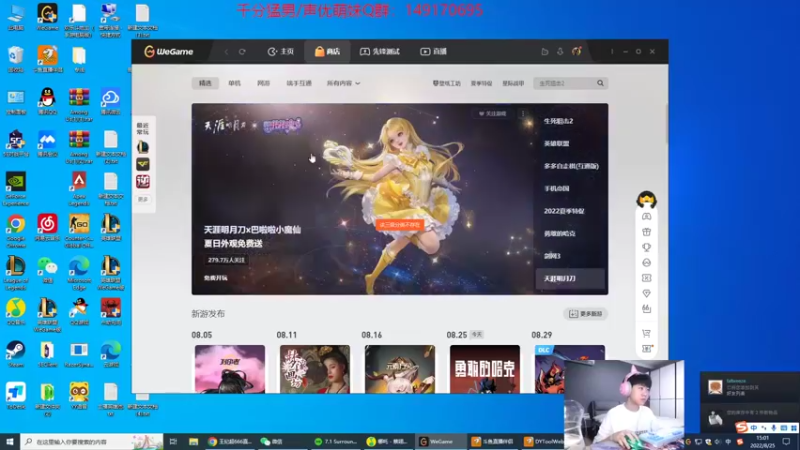Open the GeForce Experience desktop icon
This screenshot has height=450, width=800.
pyautogui.click(x=16, y=189)
